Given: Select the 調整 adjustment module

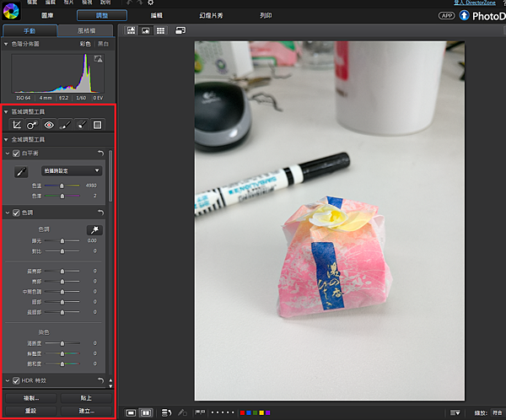Looking at the screenshot, I should 102,15.
